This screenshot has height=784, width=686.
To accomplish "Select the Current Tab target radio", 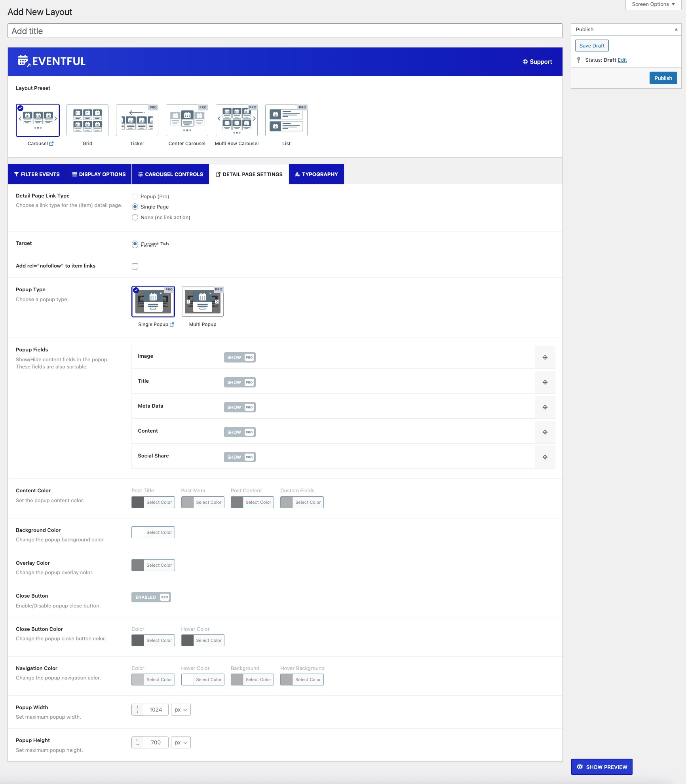I will coord(135,244).
